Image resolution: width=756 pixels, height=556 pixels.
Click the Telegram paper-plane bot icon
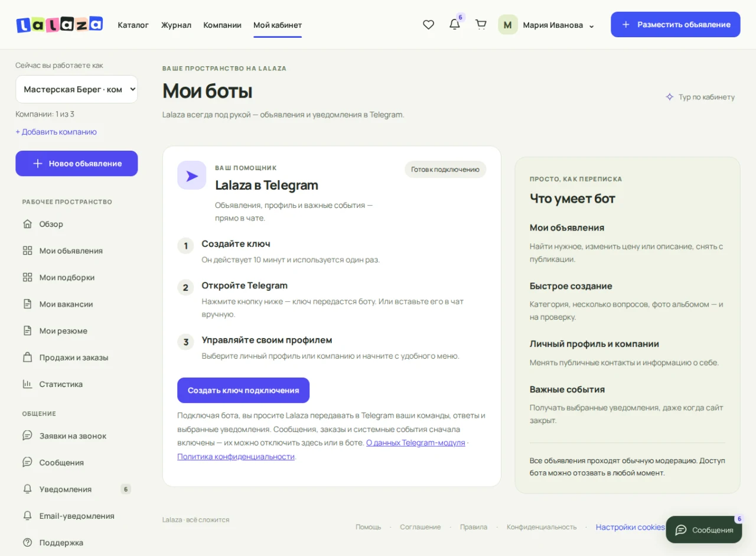(192, 175)
